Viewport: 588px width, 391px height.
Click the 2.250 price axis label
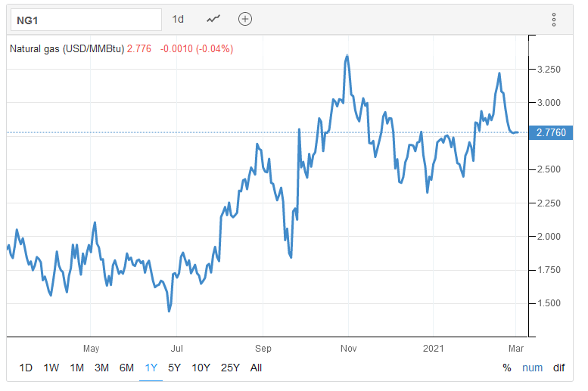[549, 203]
